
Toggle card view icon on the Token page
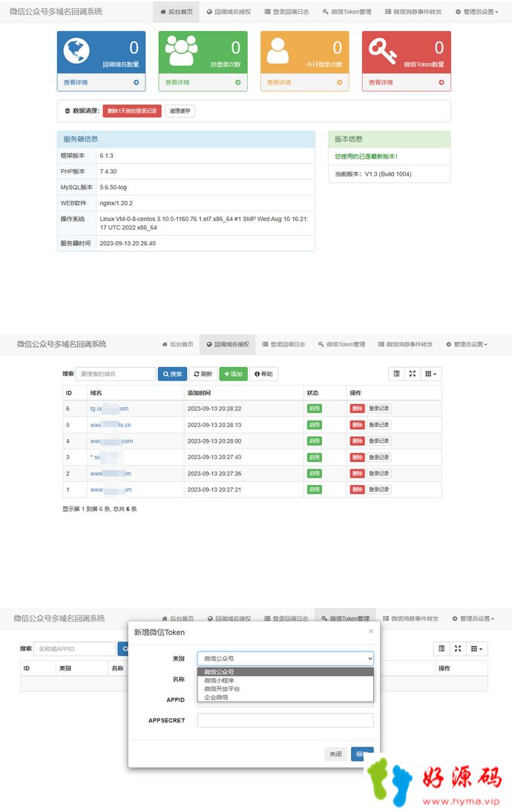pyautogui.click(x=442, y=648)
